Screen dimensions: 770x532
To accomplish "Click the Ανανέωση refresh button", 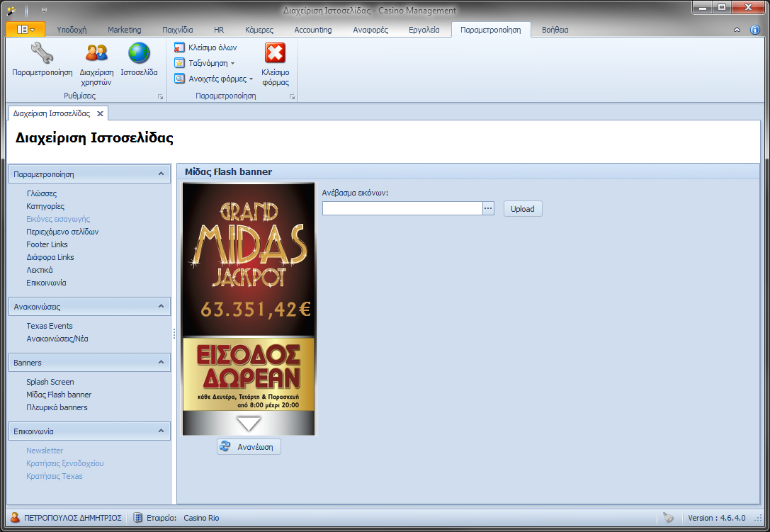I will point(249,447).
